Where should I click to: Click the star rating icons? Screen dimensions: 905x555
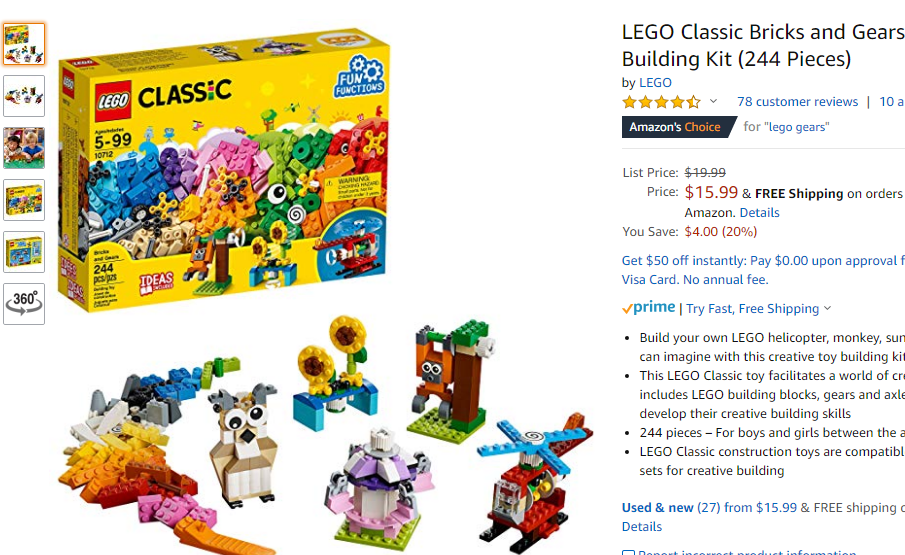661,102
